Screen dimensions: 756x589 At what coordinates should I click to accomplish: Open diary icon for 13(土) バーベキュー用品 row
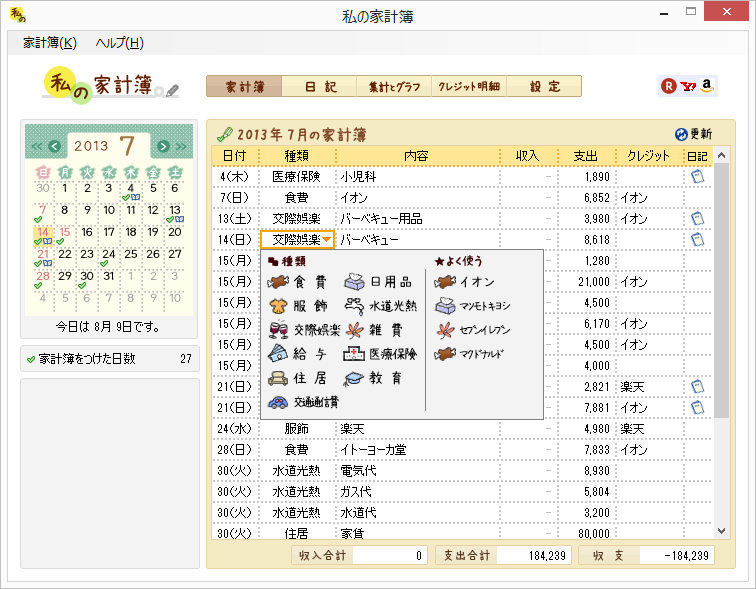[697, 219]
